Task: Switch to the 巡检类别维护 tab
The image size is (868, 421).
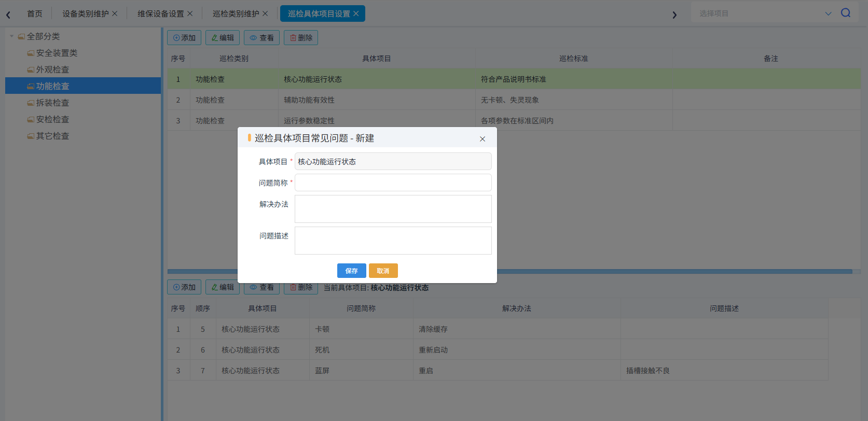Action: point(236,13)
